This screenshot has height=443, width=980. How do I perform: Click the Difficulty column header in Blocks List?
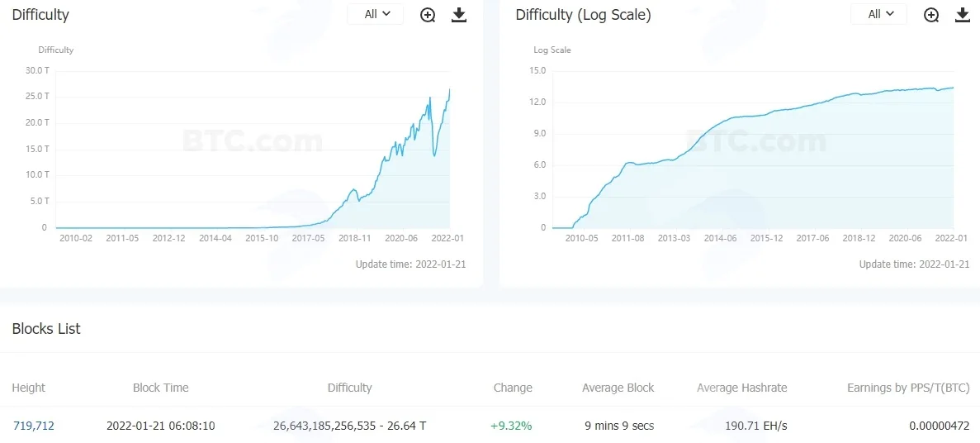[349, 388]
